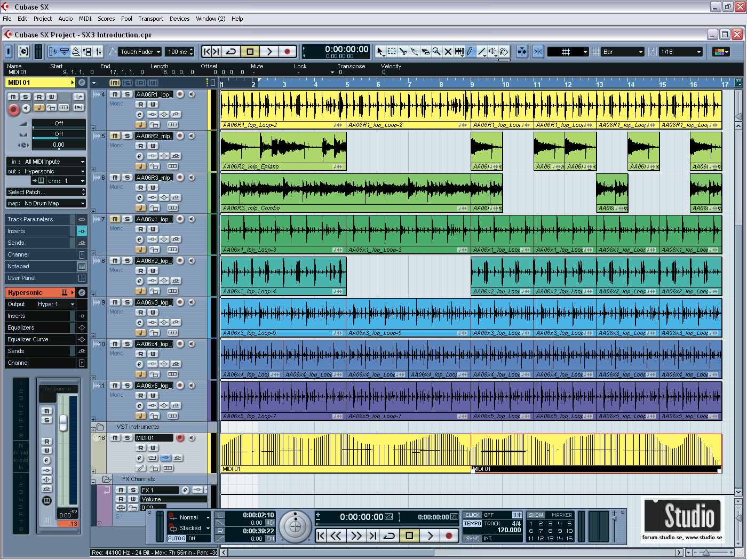Click the FX 1 track name field

[x=160, y=490]
